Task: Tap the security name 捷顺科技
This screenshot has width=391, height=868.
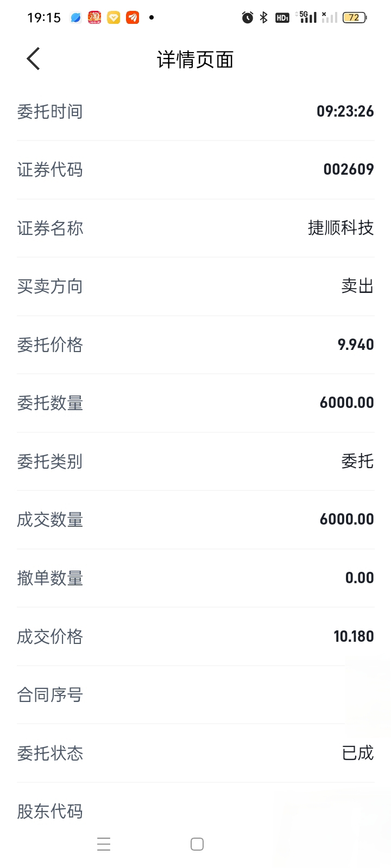Action: [x=340, y=228]
